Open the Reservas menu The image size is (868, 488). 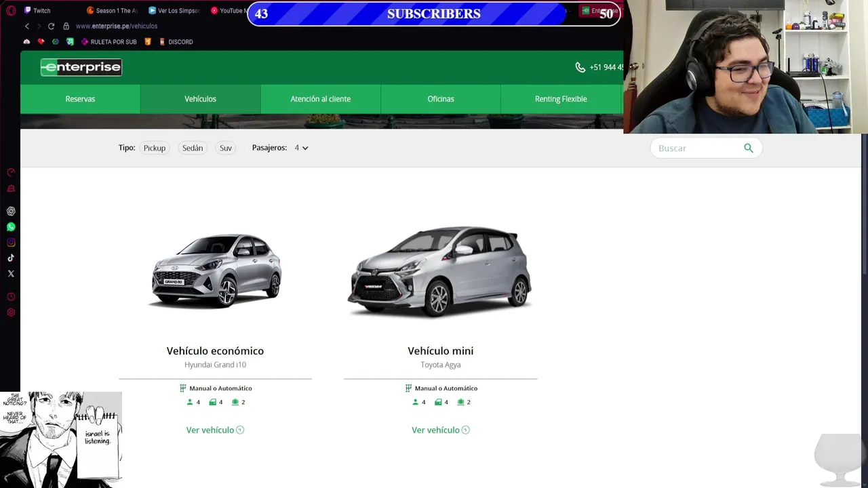click(x=80, y=99)
